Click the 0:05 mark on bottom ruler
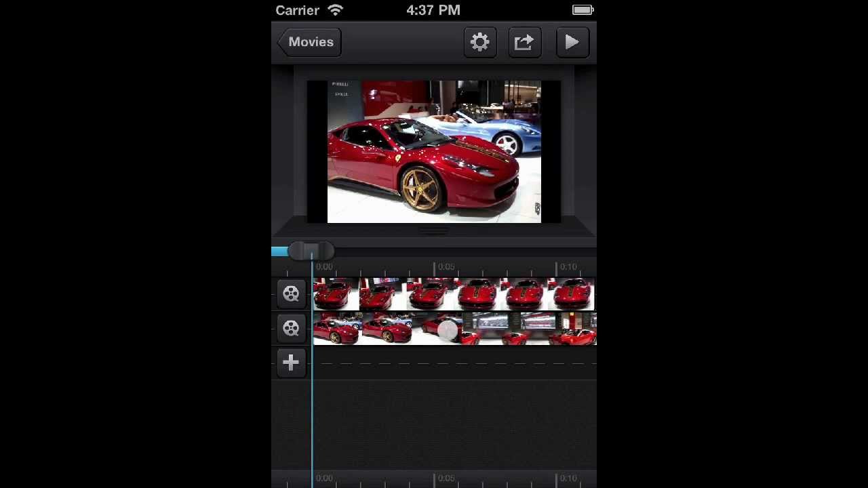Screen dimensions: 868x488 click(446, 479)
